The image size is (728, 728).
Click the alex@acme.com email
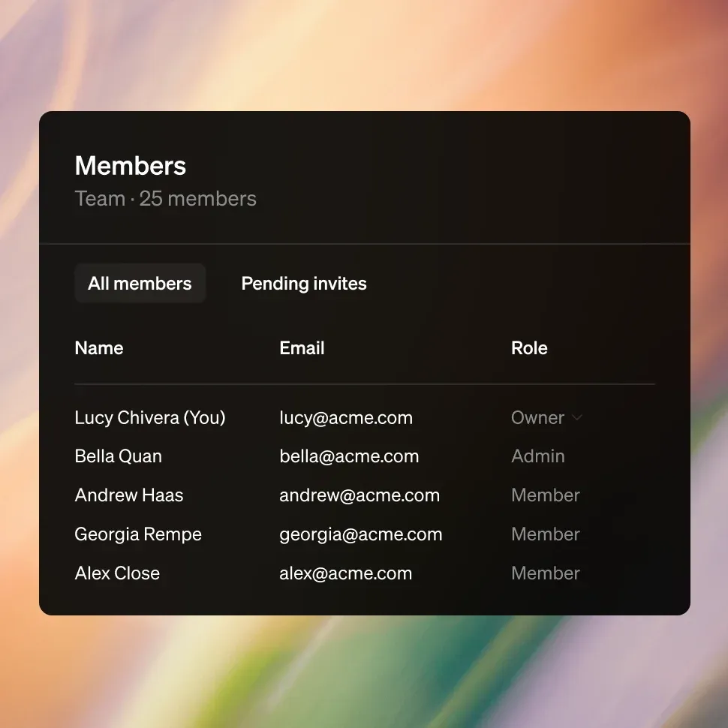coord(346,573)
